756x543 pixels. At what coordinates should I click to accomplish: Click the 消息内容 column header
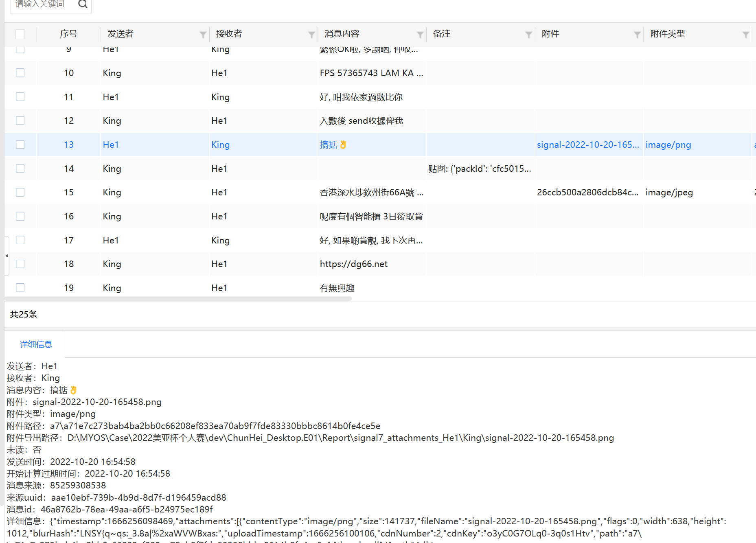coord(342,34)
